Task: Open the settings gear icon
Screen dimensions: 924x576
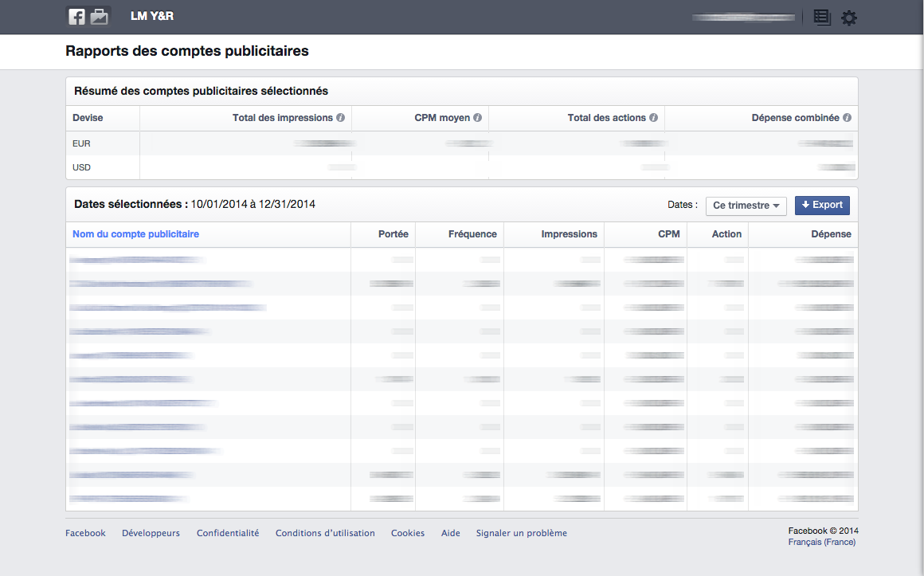Action: (x=848, y=18)
